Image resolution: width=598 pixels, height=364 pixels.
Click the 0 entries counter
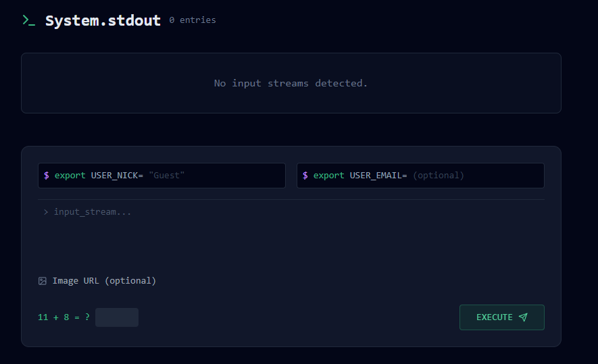tap(193, 20)
